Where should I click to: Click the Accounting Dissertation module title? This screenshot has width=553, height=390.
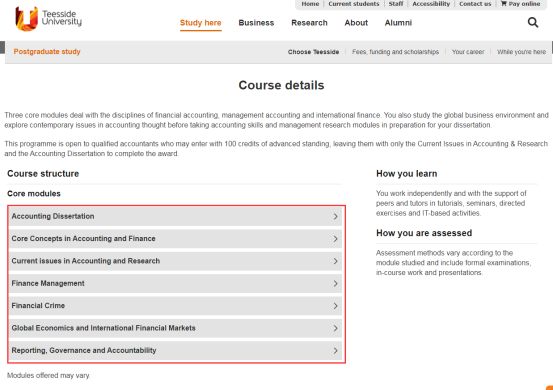53,216
